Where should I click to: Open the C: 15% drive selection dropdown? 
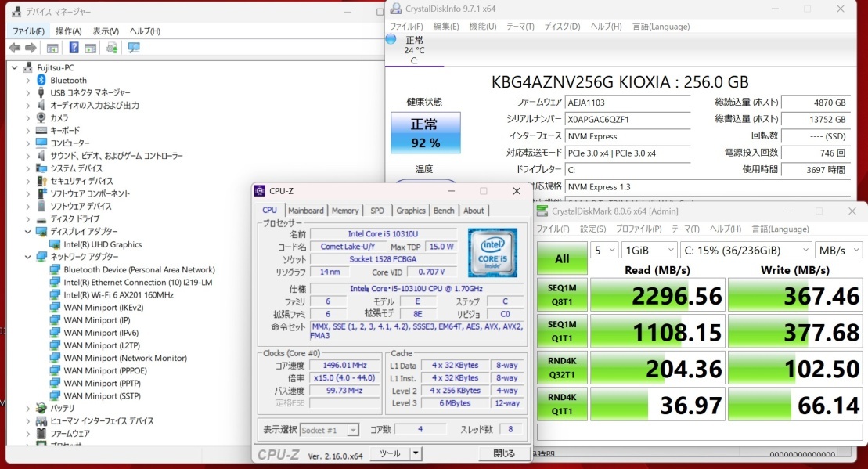[x=746, y=250]
